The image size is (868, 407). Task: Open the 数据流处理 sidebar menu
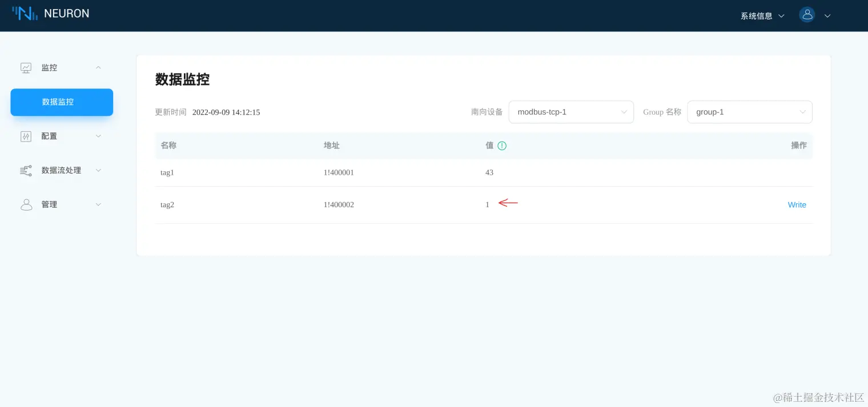(61, 170)
